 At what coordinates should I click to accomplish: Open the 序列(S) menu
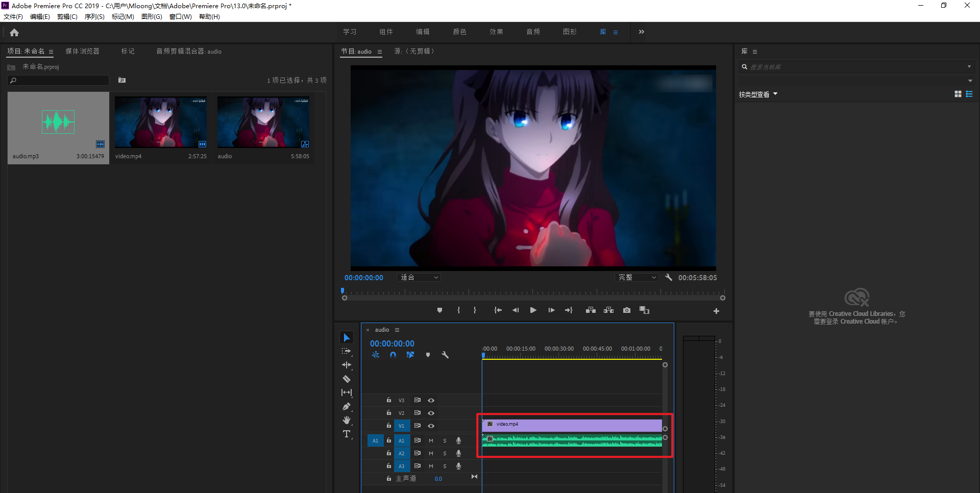94,17
